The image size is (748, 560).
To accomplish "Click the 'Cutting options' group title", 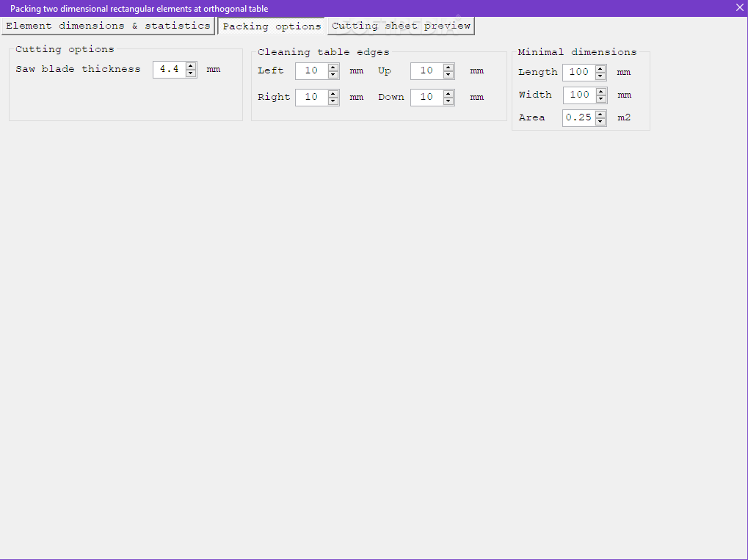I will (x=65, y=49).
